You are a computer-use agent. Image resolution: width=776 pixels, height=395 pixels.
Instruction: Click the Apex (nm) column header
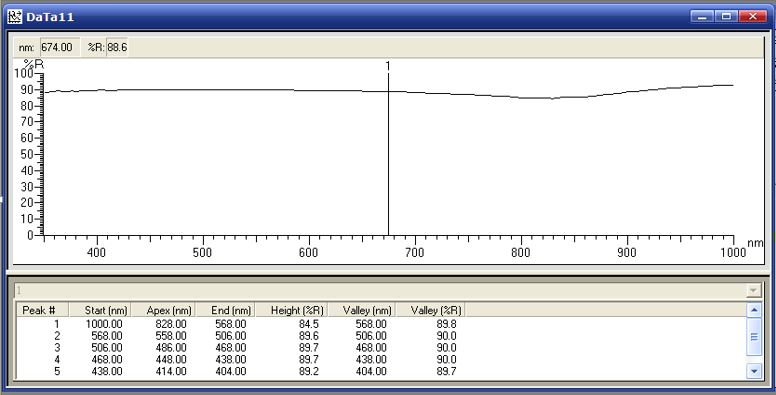click(x=163, y=310)
